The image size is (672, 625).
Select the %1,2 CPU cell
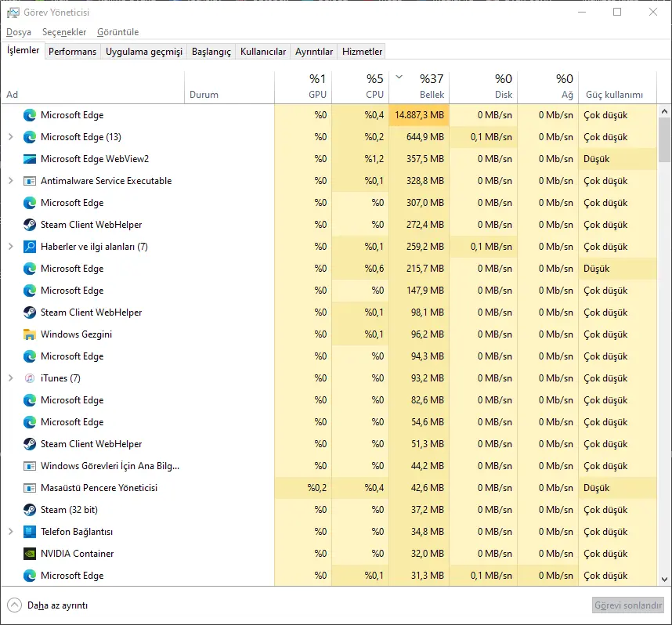pyautogui.click(x=360, y=159)
